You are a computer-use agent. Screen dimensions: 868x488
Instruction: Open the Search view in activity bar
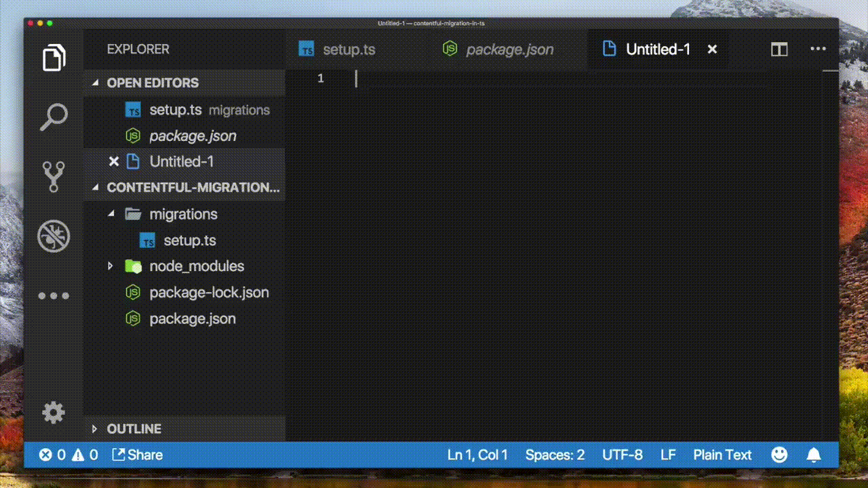point(54,117)
